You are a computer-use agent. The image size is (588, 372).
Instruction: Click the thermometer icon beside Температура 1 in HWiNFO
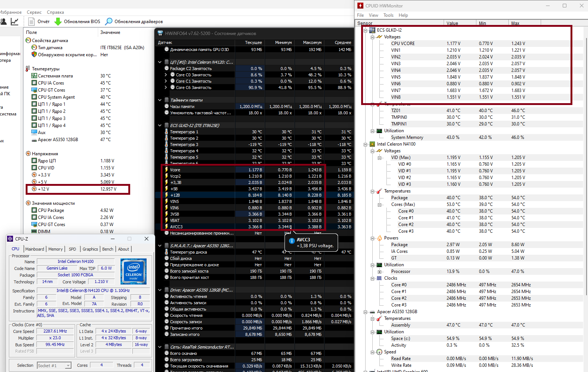pyautogui.click(x=166, y=131)
